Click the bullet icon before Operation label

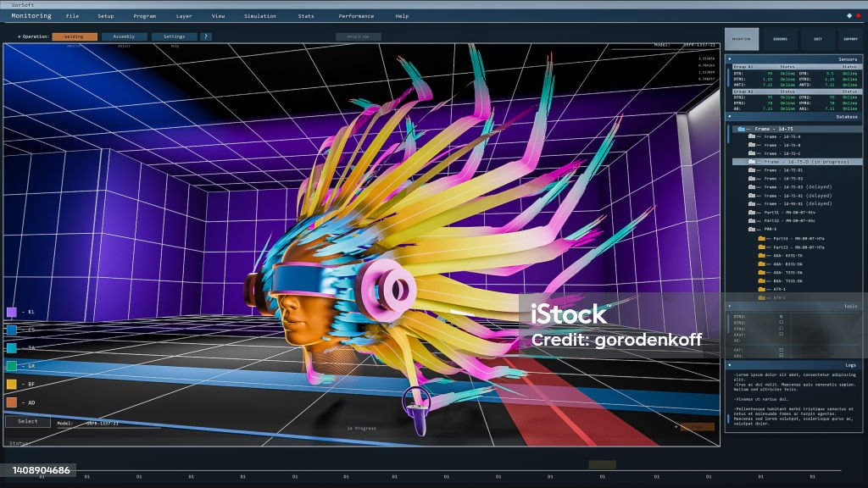[19, 36]
